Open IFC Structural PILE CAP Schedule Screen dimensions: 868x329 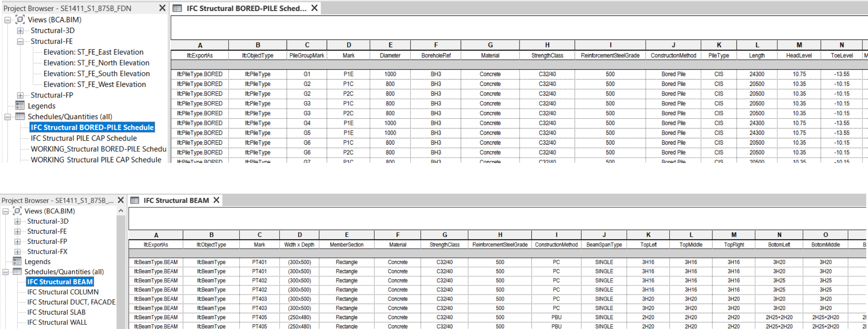coord(84,138)
